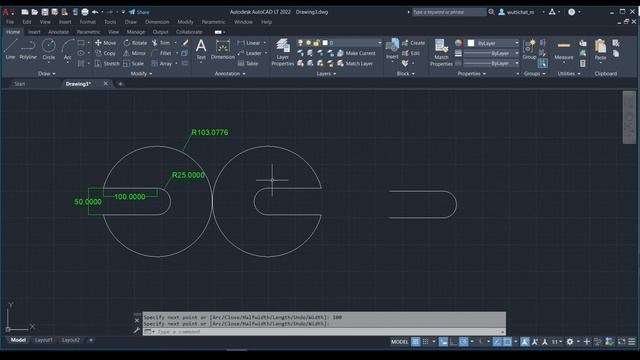Click the Rotate tool

[x=135, y=43]
